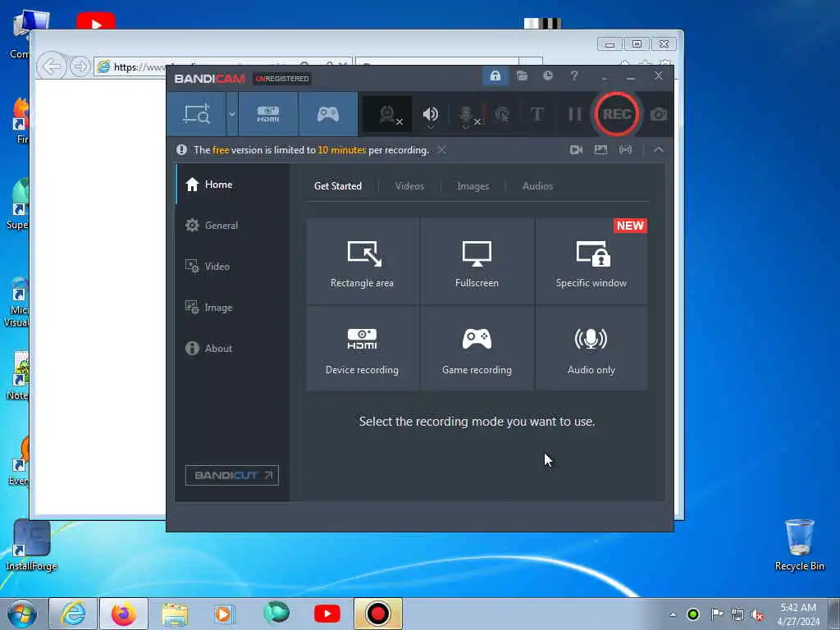Select the game recording mode gamepad button
Viewport: 840px width, 630px height.
coord(328,114)
